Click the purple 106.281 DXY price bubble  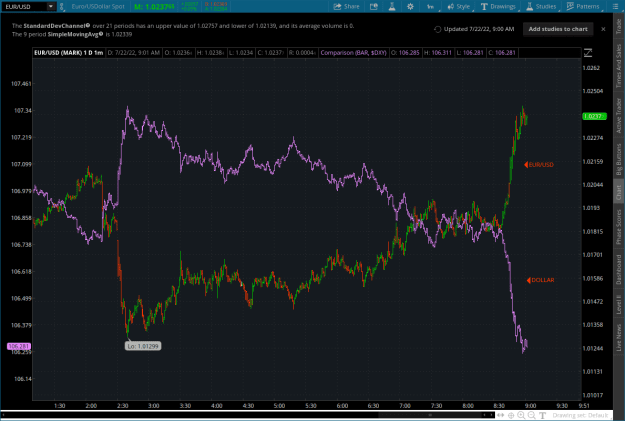click(19, 346)
